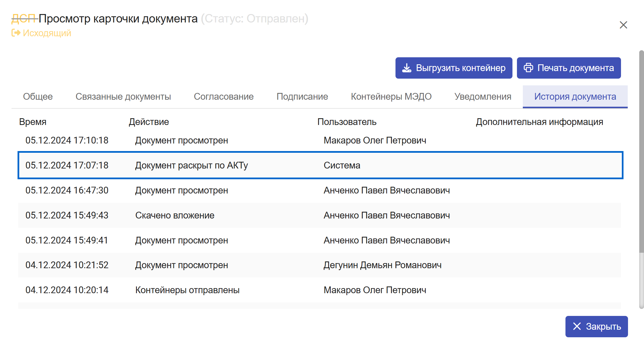Click the Статус: Отправлен text

coord(255,19)
